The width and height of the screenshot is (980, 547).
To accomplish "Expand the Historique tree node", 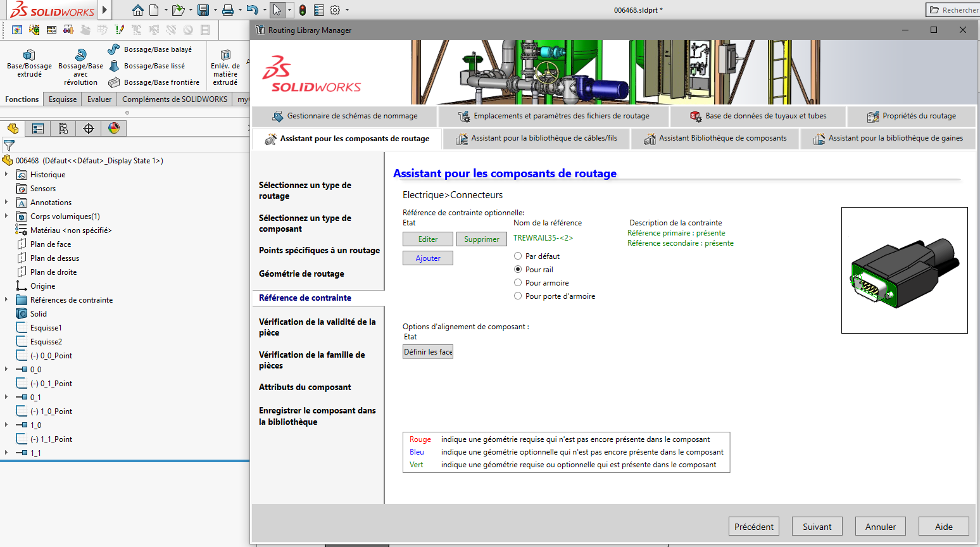I will [x=6, y=175].
